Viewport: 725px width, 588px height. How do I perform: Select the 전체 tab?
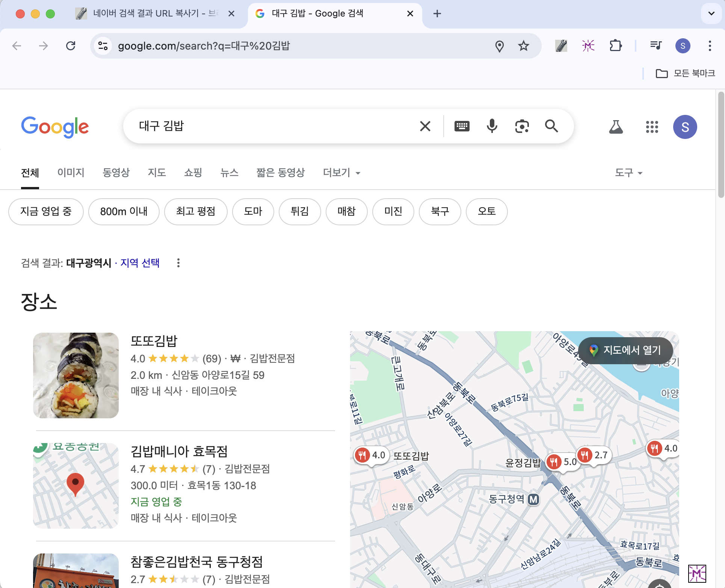pyautogui.click(x=30, y=173)
